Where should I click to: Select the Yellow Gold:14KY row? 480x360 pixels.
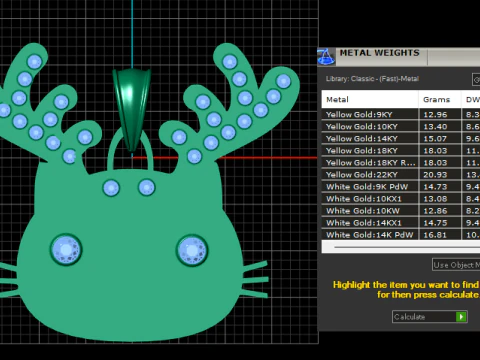click(x=401, y=138)
